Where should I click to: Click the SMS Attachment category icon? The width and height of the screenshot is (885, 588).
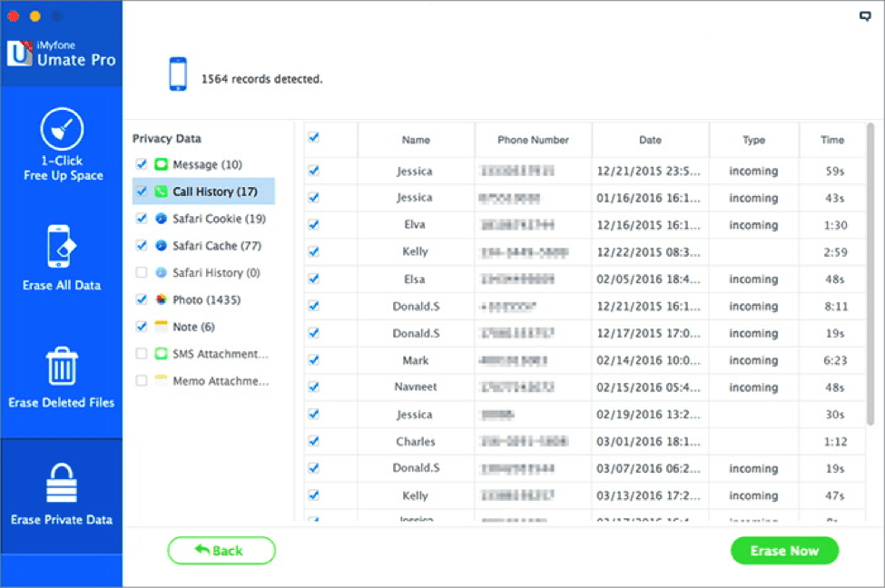point(161,353)
